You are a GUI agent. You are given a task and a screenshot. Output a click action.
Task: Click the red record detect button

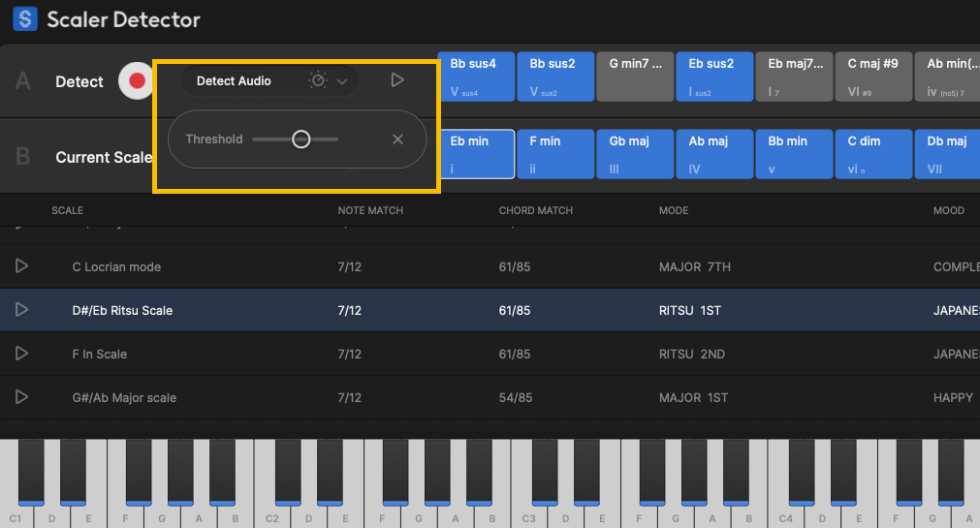tap(137, 81)
